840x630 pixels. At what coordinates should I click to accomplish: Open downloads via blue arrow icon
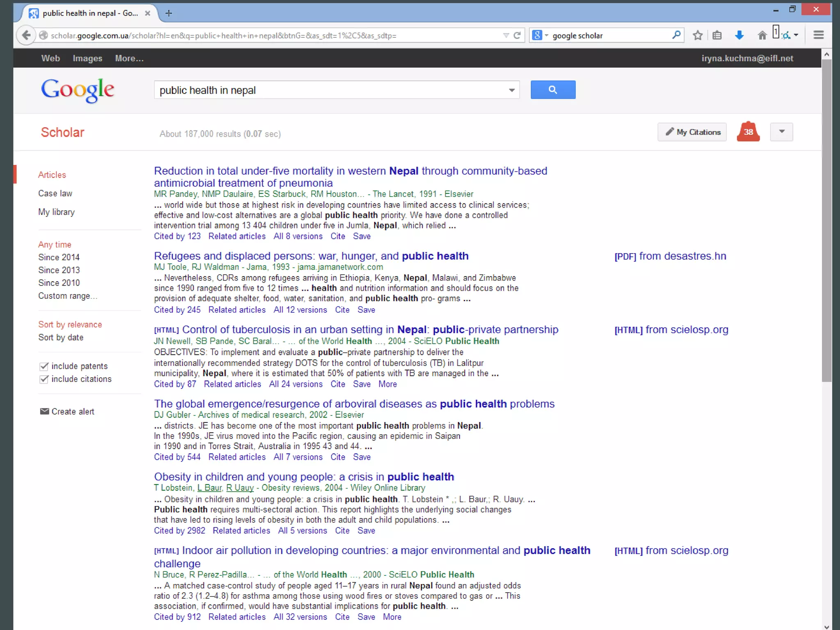click(x=739, y=35)
